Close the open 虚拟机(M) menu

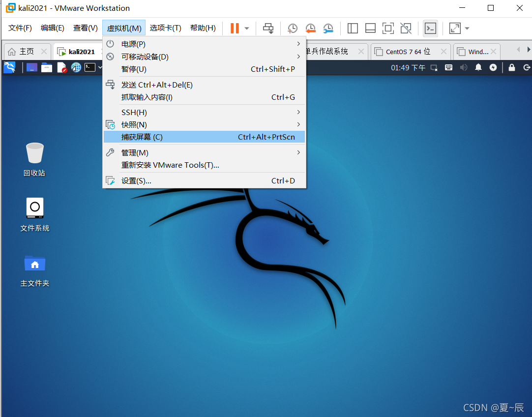coord(124,28)
